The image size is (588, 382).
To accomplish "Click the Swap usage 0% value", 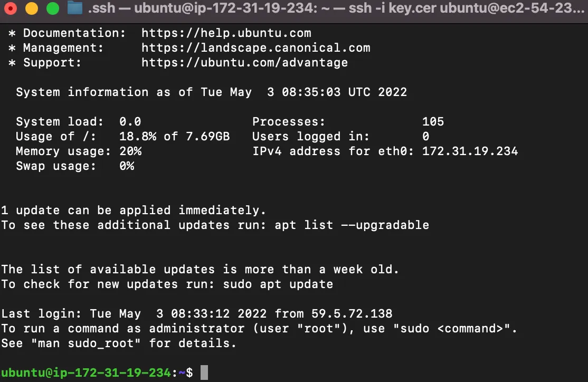I will pos(127,166).
